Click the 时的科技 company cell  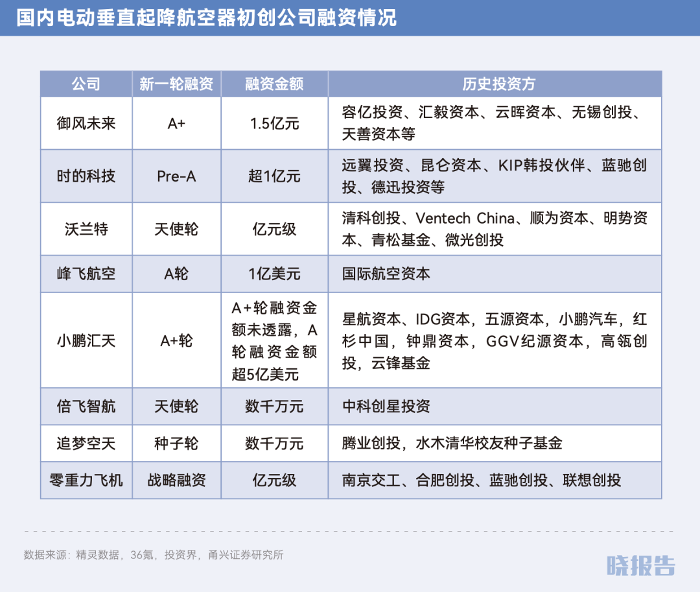86,176
